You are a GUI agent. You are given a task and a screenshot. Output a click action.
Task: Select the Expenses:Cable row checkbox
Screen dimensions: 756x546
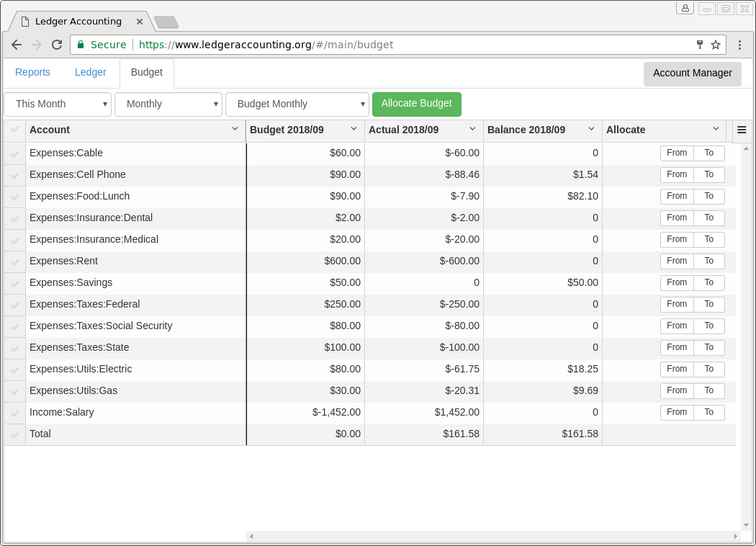pos(14,153)
